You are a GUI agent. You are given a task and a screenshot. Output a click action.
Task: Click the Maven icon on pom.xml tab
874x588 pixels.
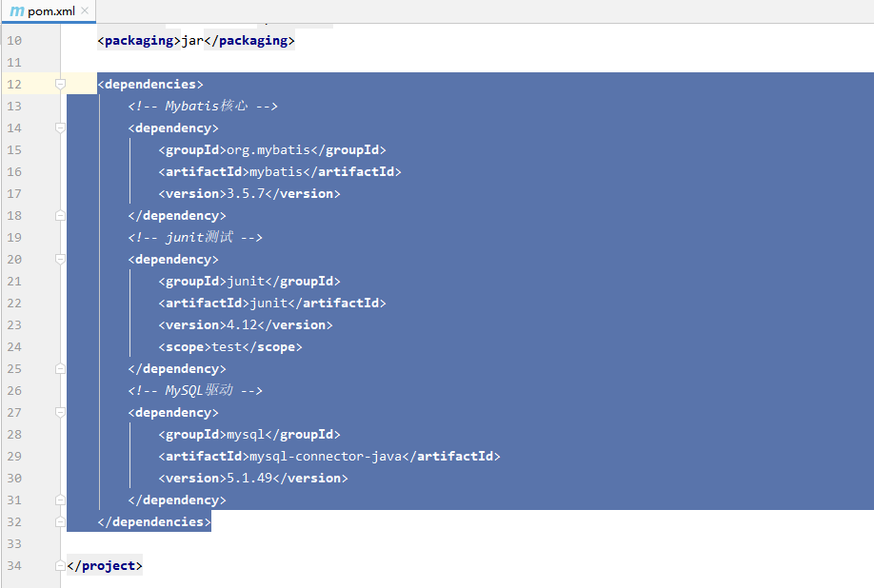point(17,11)
